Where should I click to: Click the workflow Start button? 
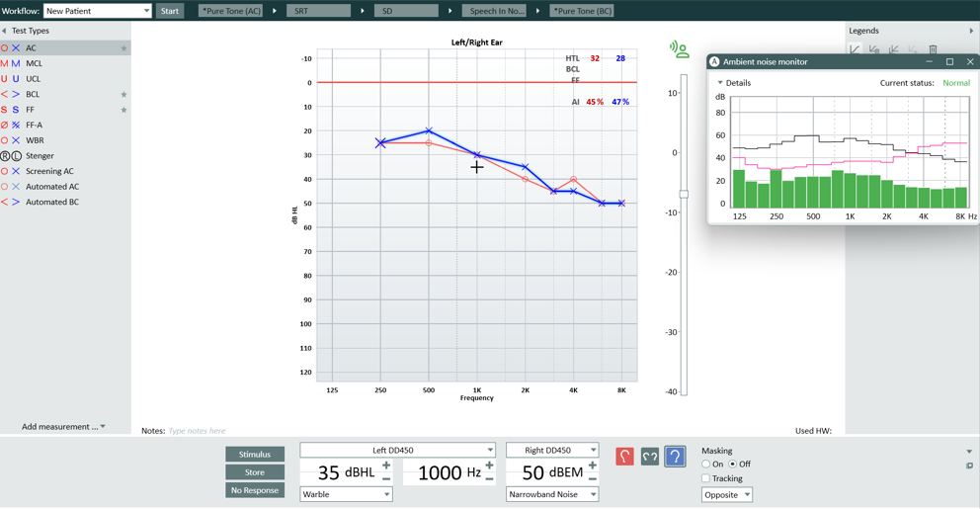[169, 11]
